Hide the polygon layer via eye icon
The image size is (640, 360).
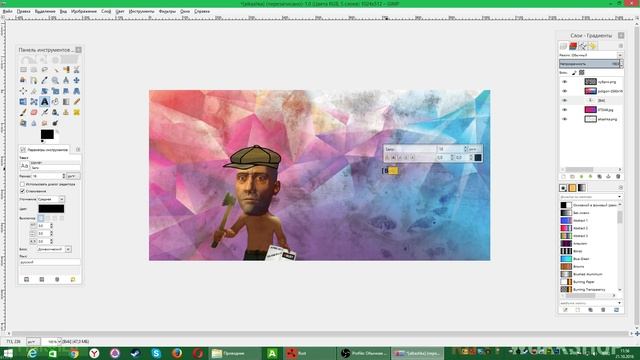(x=564, y=91)
